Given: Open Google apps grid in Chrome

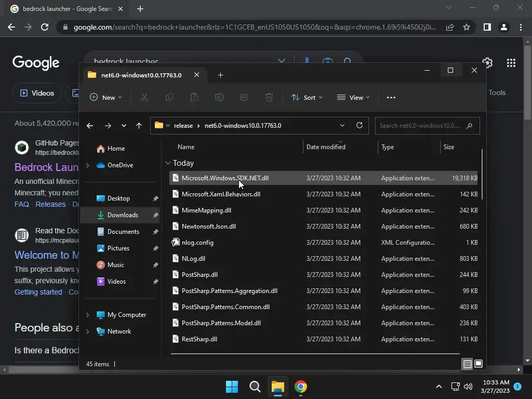Looking at the screenshot, I should [511, 63].
